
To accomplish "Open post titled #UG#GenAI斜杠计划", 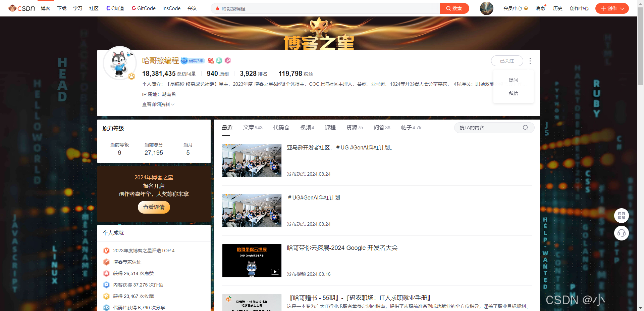I will [x=314, y=198].
